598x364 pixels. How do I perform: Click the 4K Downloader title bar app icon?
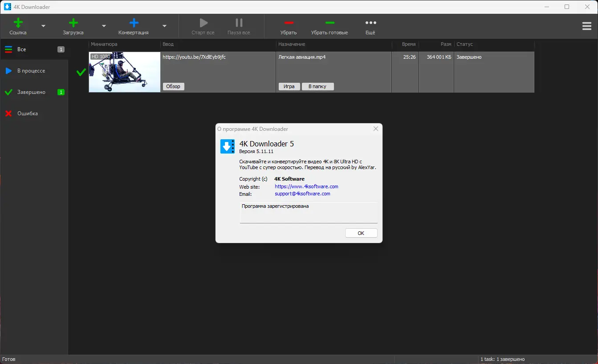pos(8,7)
